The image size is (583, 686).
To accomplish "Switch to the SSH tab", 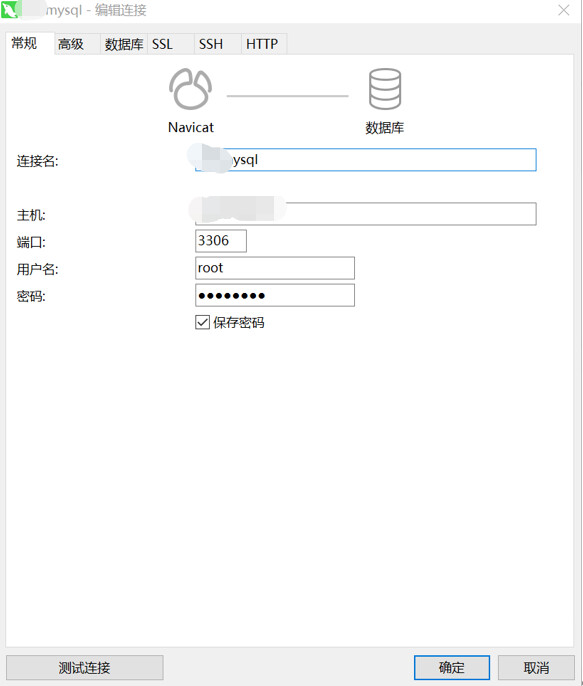I will pyautogui.click(x=217, y=44).
